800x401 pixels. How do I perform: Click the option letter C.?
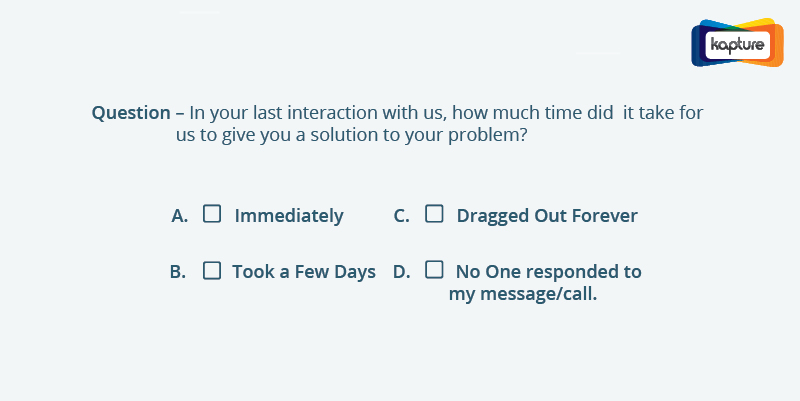(402, 216)
